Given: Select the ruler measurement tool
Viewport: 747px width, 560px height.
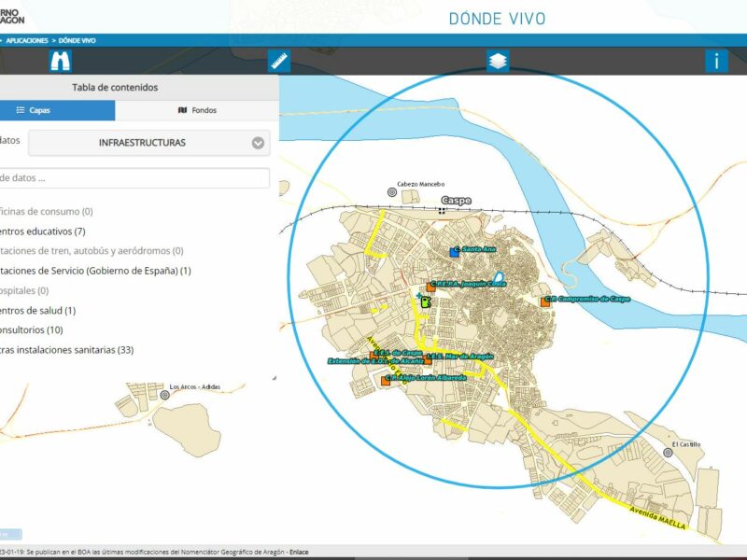Looking at the screenshot, I should 279,62.
